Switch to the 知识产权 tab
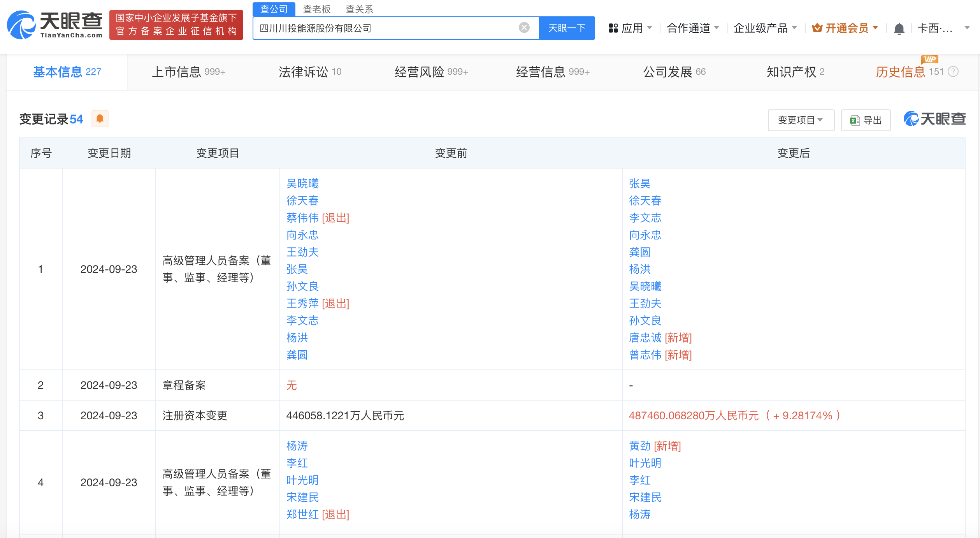Screen dimensions: 980x538 coord(796,72)
